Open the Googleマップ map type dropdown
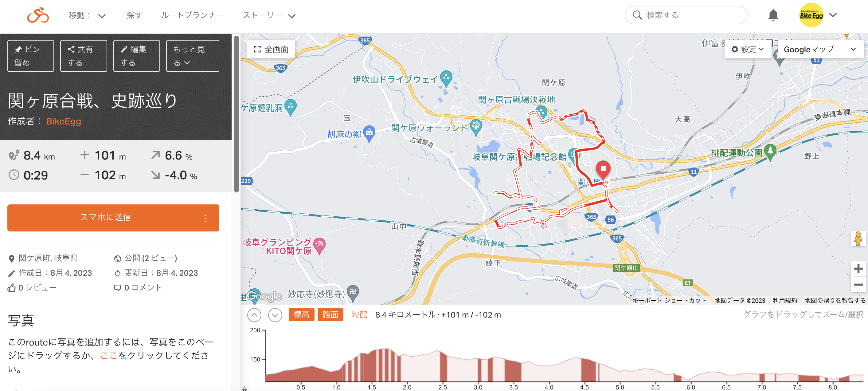 pos(819,49)
